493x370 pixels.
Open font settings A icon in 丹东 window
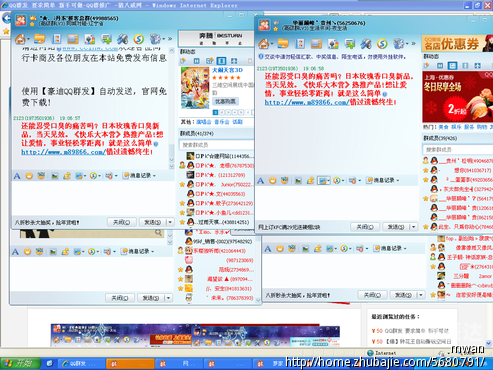17,176
